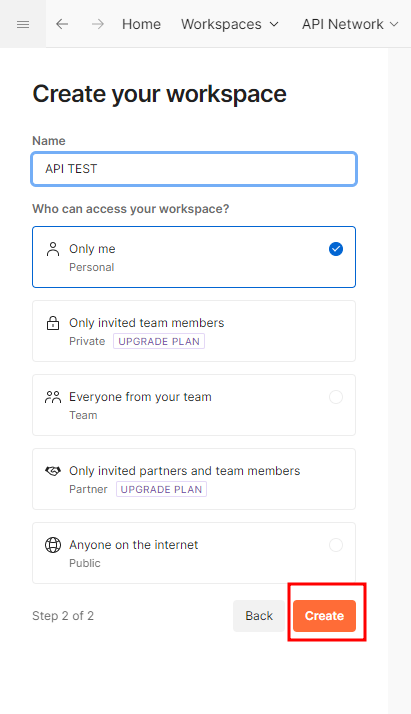
Task: Choose Only invited partners and team members option
Action: (x=194, y=479)
